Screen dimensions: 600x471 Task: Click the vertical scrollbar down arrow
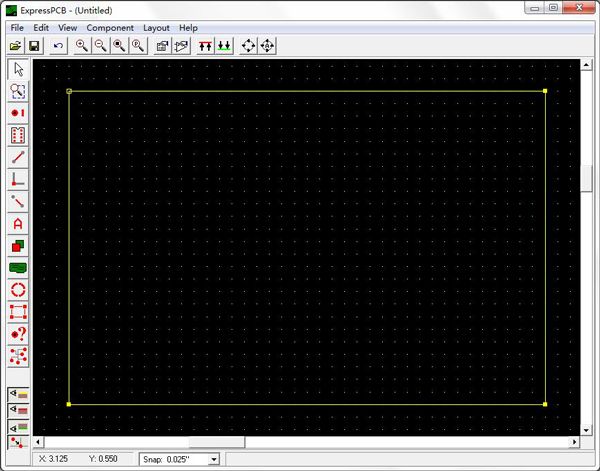[x=586, y=430]
